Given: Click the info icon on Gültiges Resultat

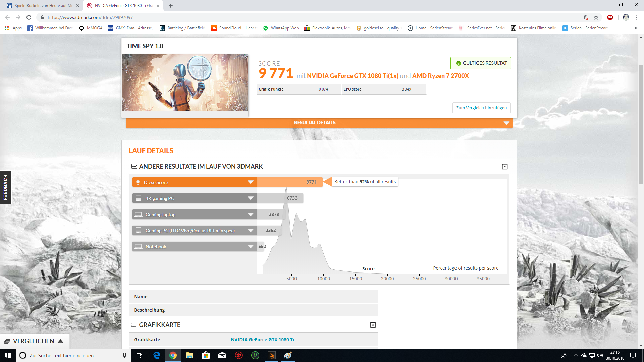Looking at the screenshot, I should click(458, 63).
